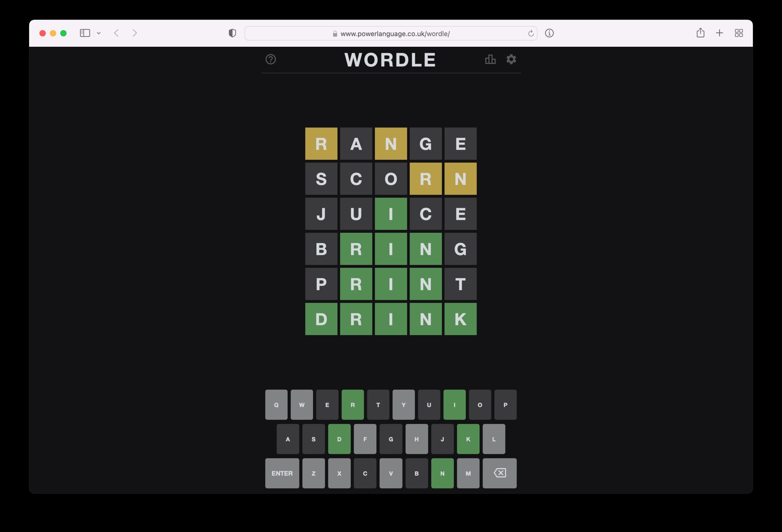
Task: Click the yellow R tile in RANGE
Action: 321,144
